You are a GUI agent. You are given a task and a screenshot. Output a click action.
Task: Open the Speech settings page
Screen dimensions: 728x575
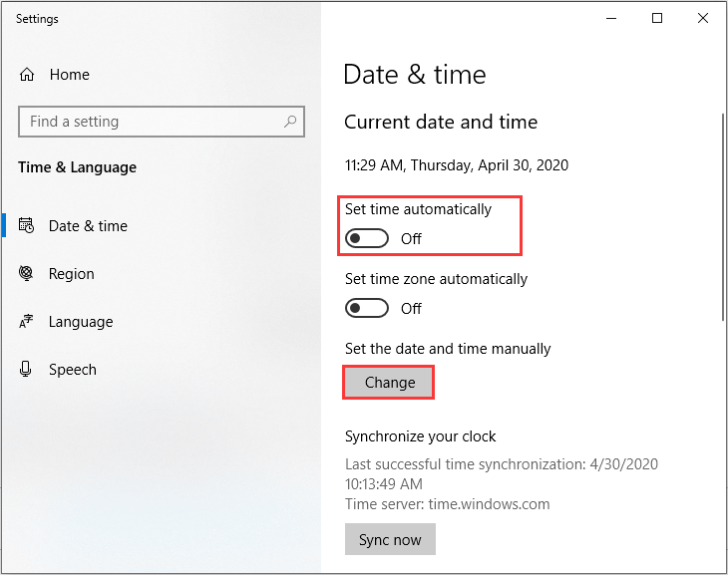(73, 370)
